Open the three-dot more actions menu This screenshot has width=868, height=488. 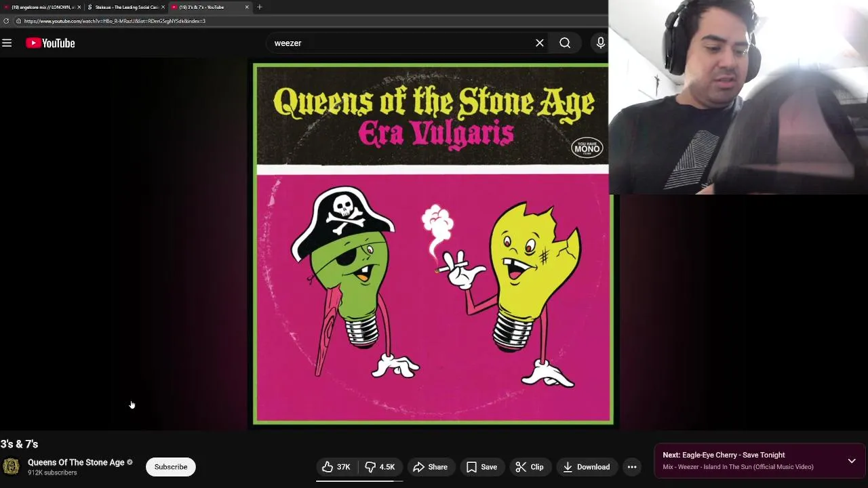point(632,467)
